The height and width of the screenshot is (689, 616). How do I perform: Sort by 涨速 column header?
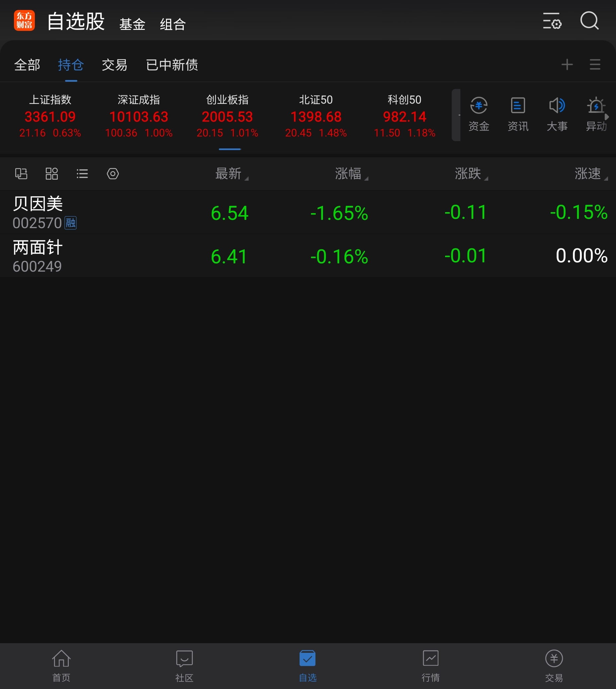pos(591,174)
